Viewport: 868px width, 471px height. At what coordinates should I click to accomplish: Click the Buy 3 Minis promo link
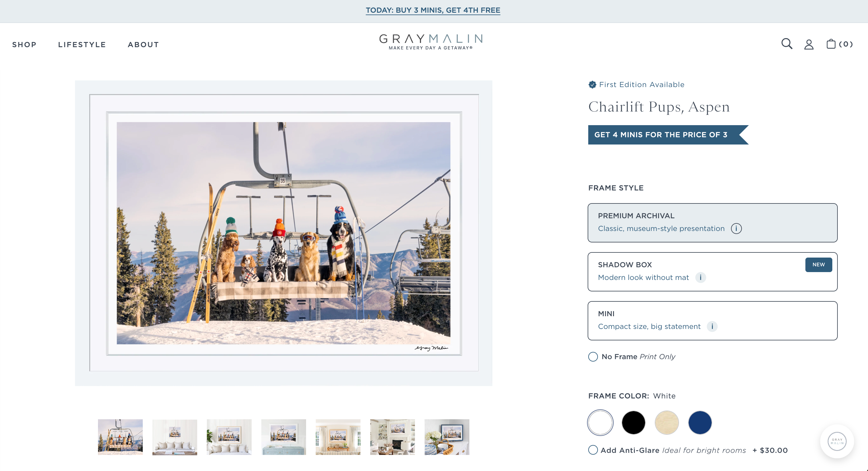tap(433, 10)
